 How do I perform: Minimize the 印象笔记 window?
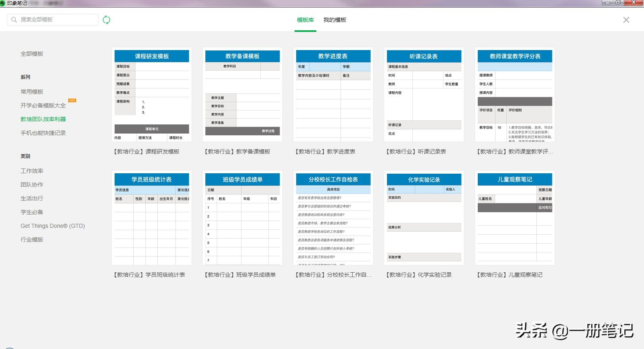click(x=607, y=3)
